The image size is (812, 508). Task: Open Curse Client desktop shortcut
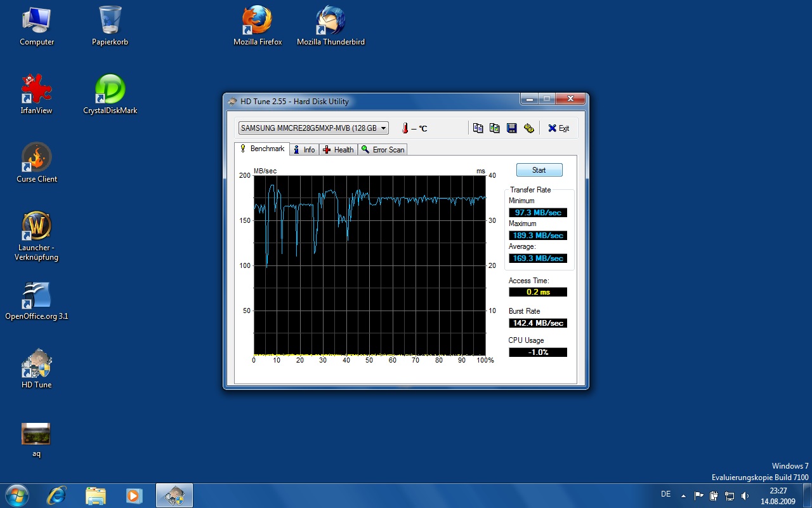point(37,163)
